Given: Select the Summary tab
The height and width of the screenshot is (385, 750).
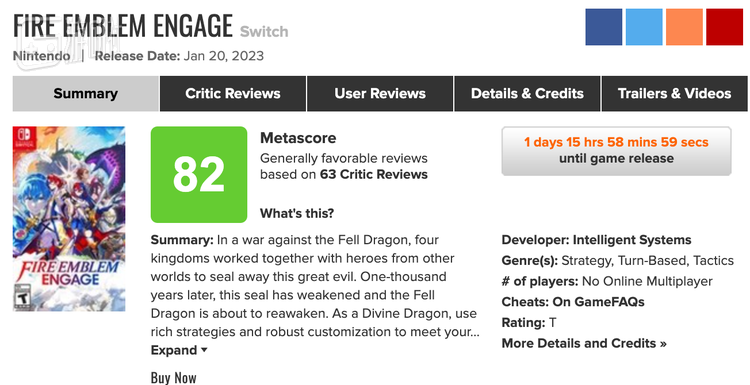Looking at the screenshot, I should tap(86, 93).
